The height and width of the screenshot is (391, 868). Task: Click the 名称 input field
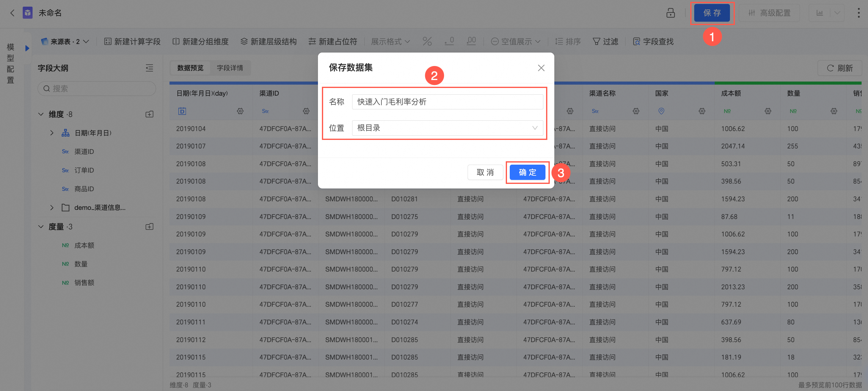coord(447,101)
